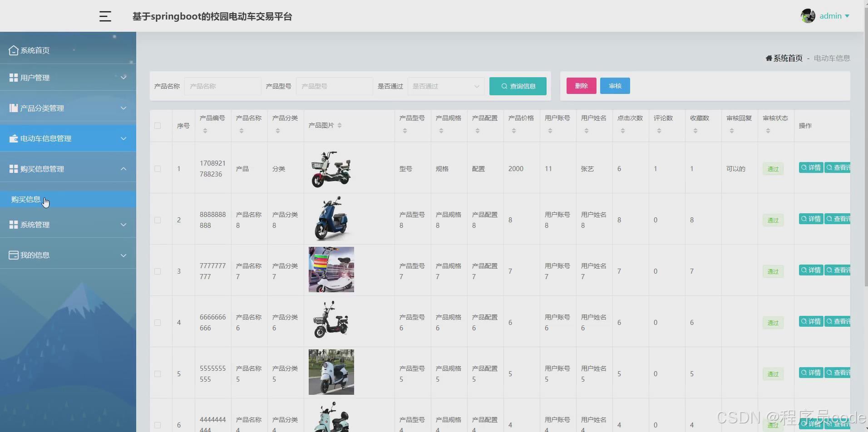Image resolution: width=868 pixels, height=432 pixels.
Task: Toggle the hamburger sidebar collapse icon
Action: click(105, 16)
